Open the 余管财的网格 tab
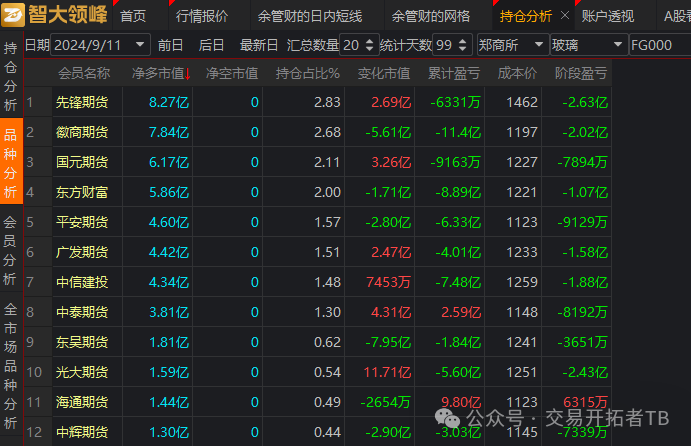 pos(431,16)
